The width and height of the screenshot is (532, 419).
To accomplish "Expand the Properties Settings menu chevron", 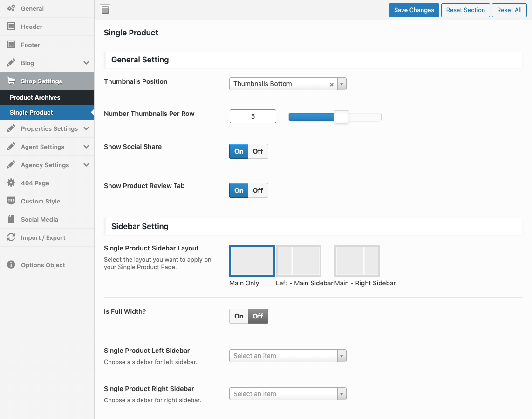I will point(86,128).
